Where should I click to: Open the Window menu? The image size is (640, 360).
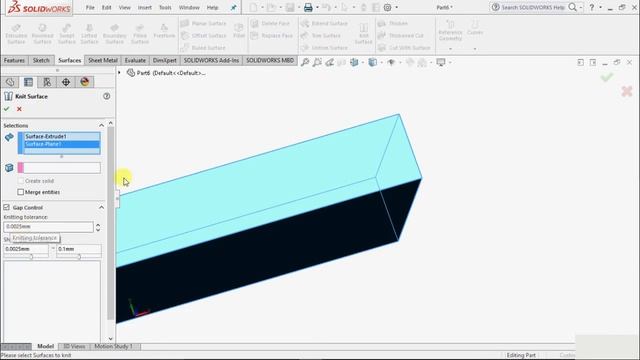click(x=189, y=7)
